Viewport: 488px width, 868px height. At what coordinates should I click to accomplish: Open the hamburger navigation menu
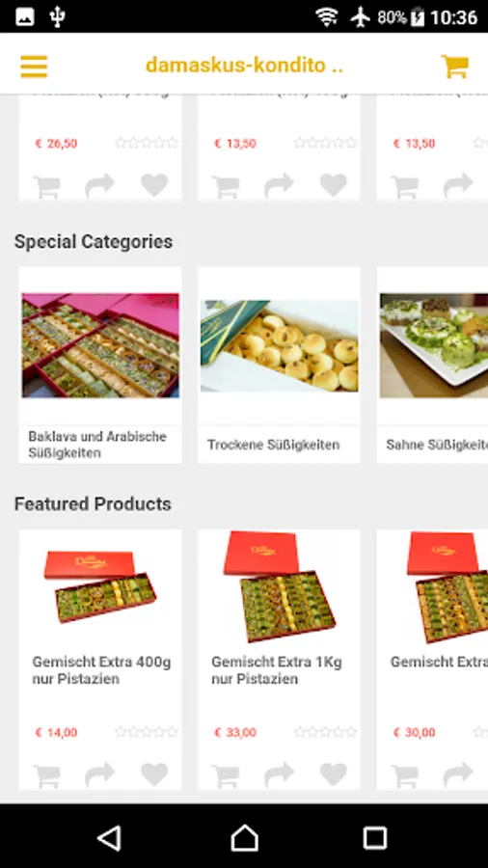(34, 66)
